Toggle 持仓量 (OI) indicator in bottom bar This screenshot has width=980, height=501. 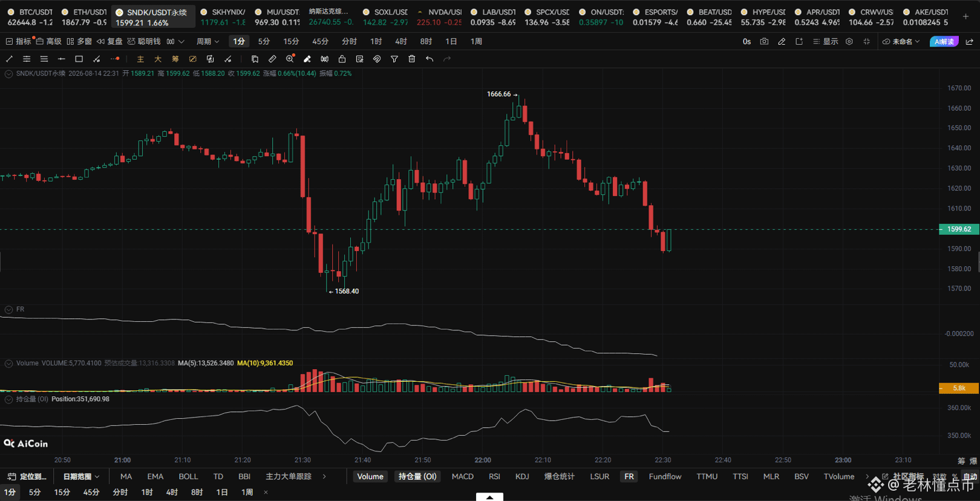pyautogui.click(x=417, y=477)
